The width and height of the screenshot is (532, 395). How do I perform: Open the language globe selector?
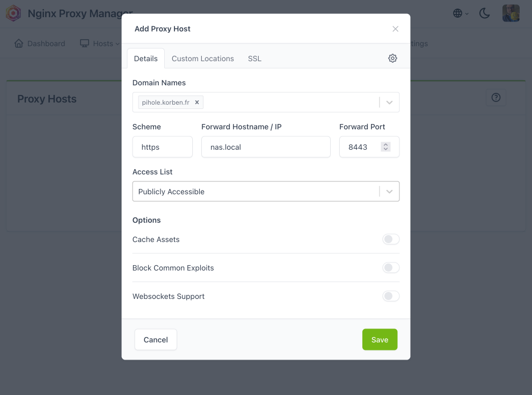coord(458,13)
